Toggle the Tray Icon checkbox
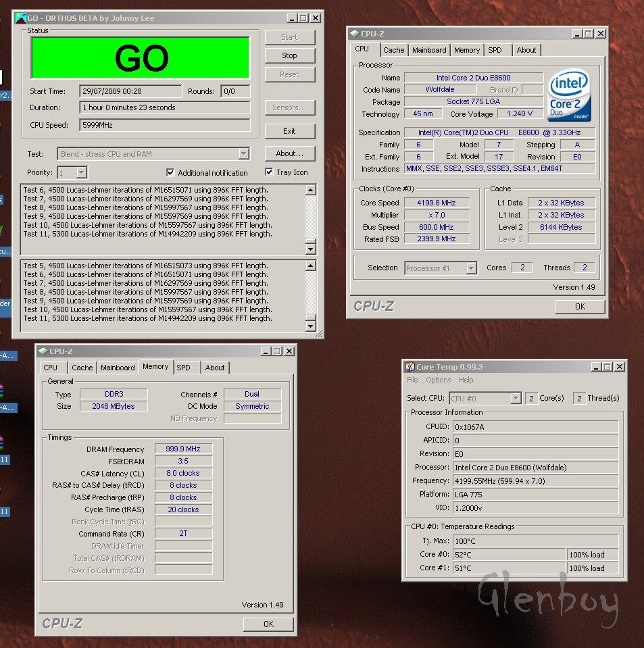644x648 pixels. [x=270, y=172]
